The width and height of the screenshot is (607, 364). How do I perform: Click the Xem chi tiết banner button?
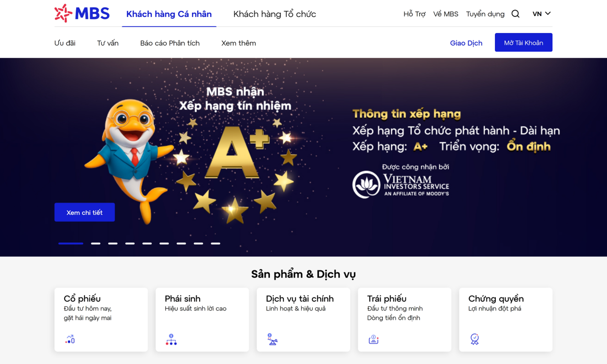tap(84, 213)
